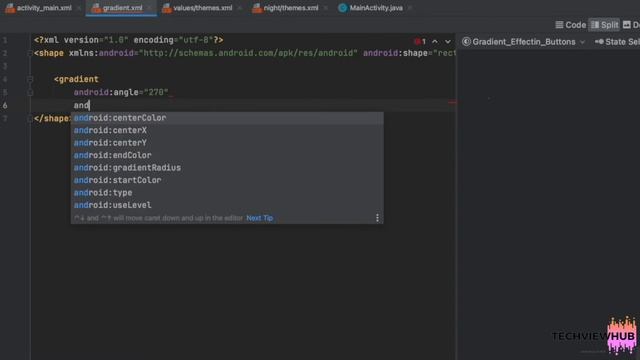Switch editor to Split view
The height and width of the screenshot is (360, 640).
click(604, 25)
